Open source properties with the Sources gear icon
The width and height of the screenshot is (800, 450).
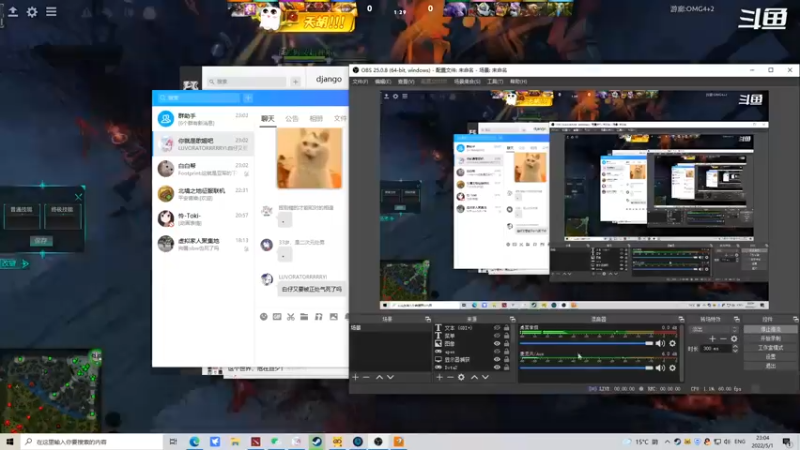coord(461,377)
